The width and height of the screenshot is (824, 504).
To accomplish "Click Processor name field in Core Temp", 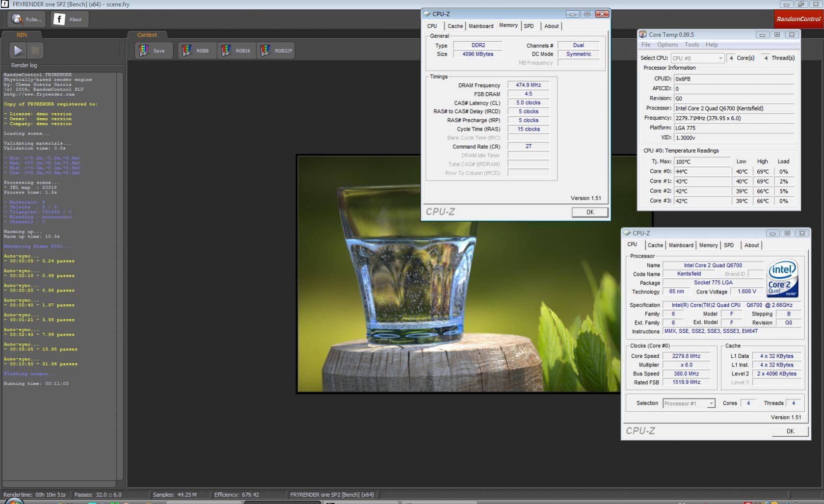I will (733, 108).
